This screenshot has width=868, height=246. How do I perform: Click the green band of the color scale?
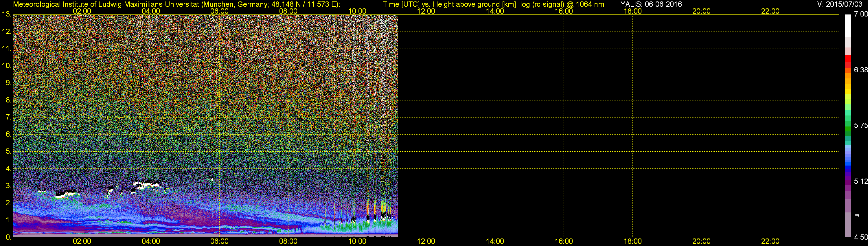point(848,129)
